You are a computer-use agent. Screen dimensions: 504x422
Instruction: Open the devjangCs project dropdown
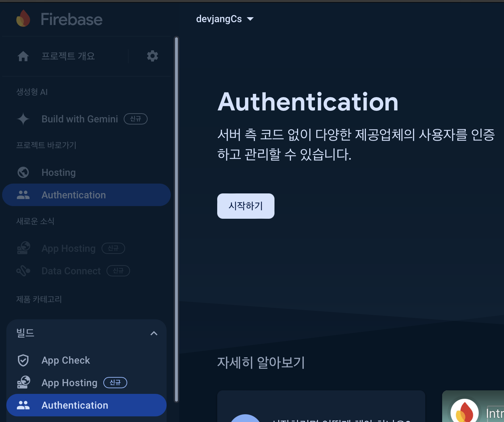225,19
